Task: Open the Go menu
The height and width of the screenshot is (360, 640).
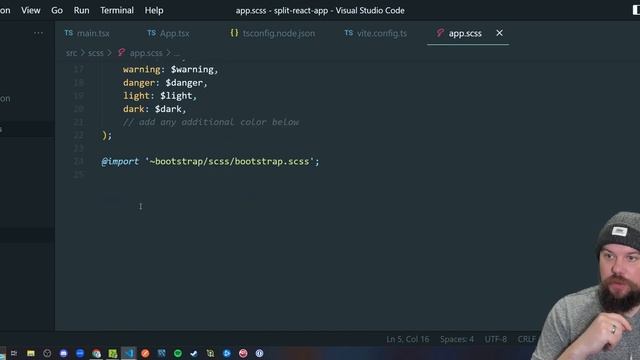Action: (x=57, y=10)
